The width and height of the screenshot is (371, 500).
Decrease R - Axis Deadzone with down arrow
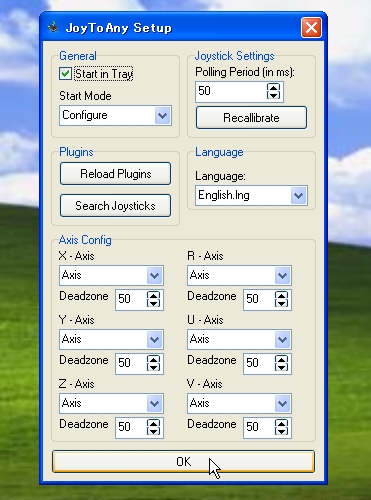(x=281, y=304)
